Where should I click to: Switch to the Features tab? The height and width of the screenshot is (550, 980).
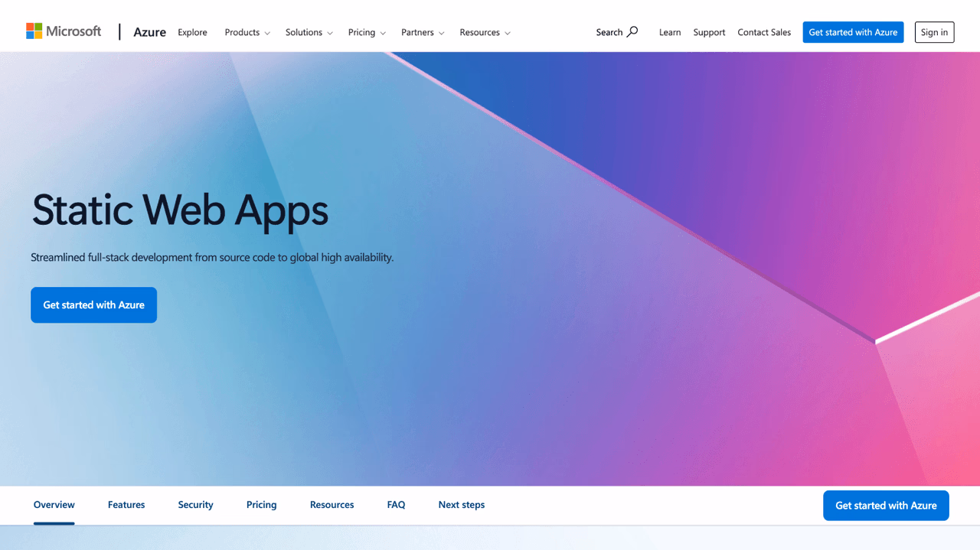click(126, 505)
